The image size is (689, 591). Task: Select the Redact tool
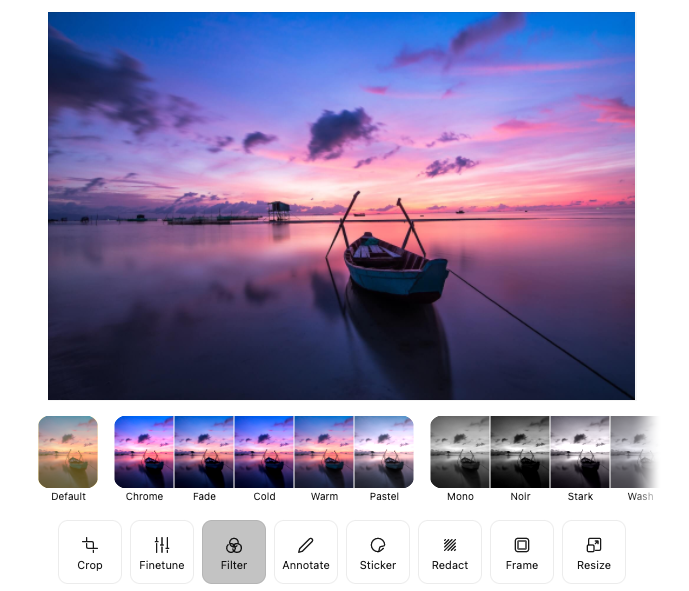[x=450, y=552]
